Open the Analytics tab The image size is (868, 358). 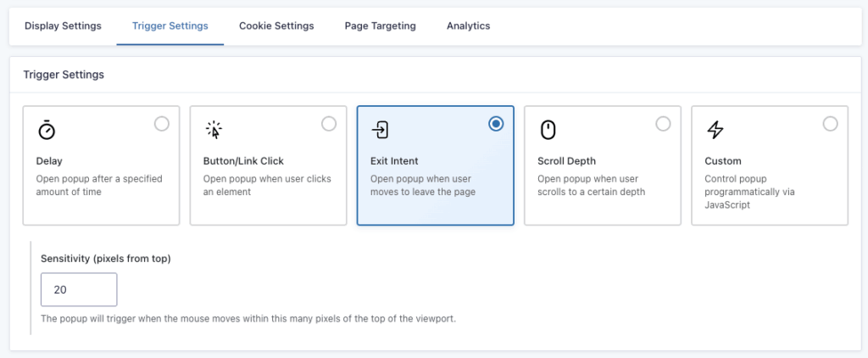point(468,26)
